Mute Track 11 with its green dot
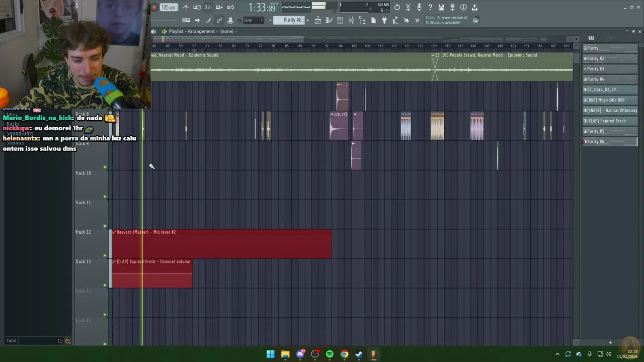Screen dimensions: 644x362 click(x=105, y=226)
